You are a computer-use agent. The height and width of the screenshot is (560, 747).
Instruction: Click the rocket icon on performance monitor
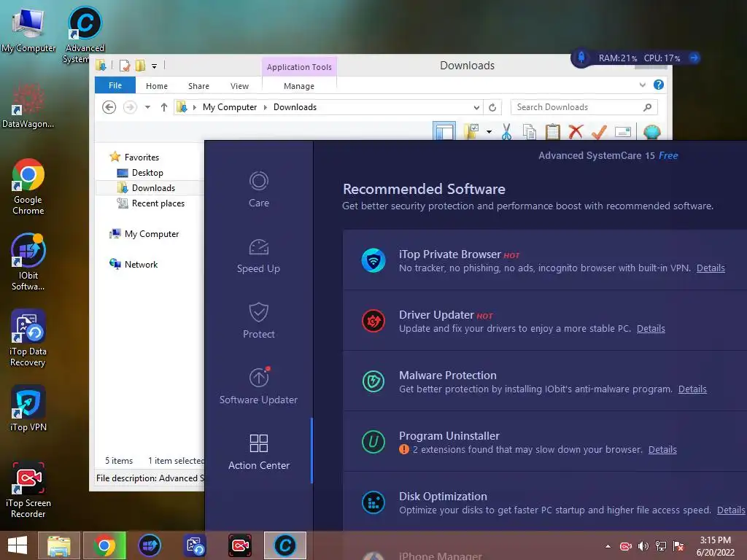click(581, 58)
